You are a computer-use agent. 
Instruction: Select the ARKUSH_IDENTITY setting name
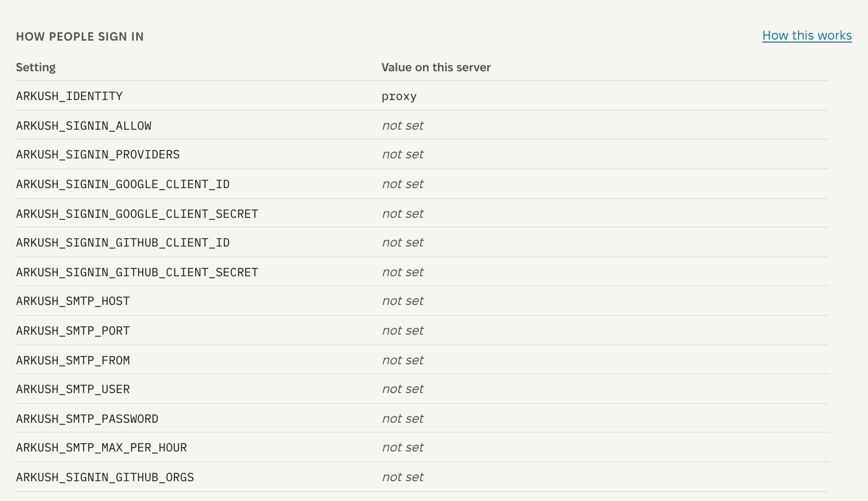(x=69, y=96)
